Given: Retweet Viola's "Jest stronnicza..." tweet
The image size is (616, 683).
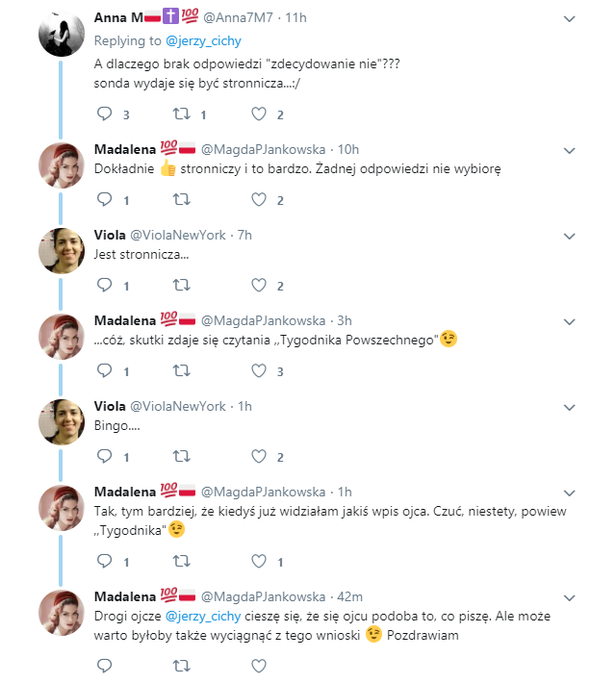Looking at the screenshot, I should coord(180,285).
